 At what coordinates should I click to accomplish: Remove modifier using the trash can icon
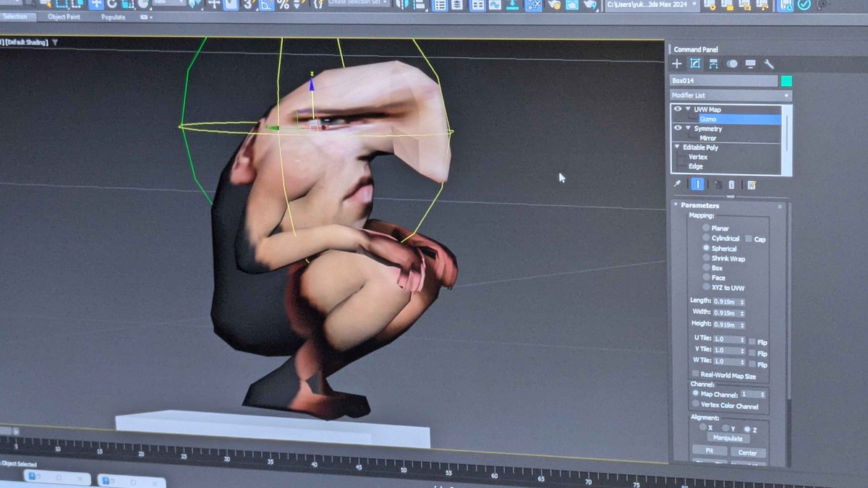pos(731,184)
